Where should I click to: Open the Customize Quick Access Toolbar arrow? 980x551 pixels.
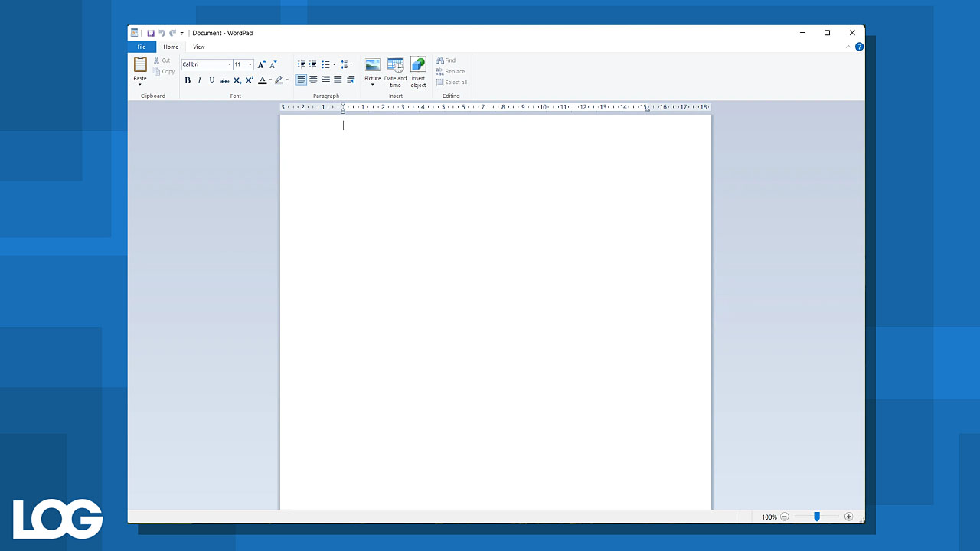click(182, 34)
